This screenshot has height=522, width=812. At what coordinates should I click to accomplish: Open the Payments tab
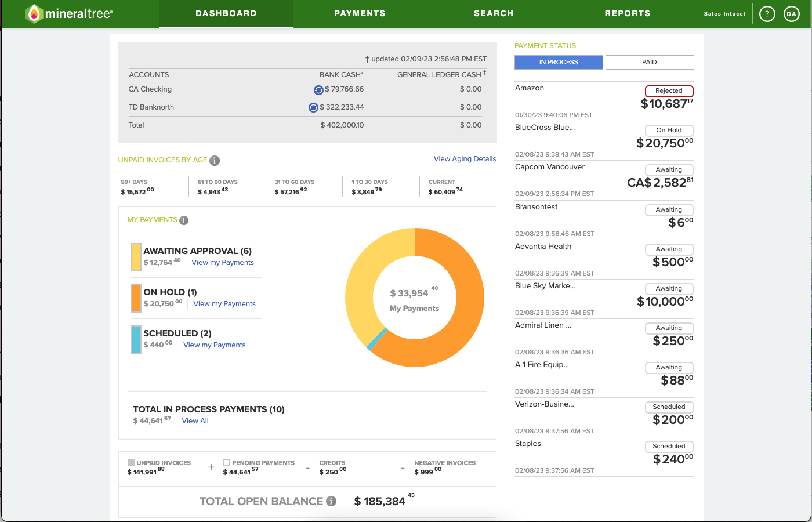tap(360, 13)
